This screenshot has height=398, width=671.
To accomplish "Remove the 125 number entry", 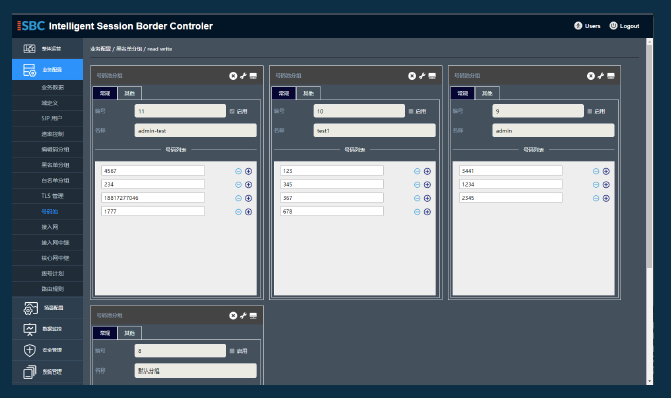I will [x=417, y=171].
